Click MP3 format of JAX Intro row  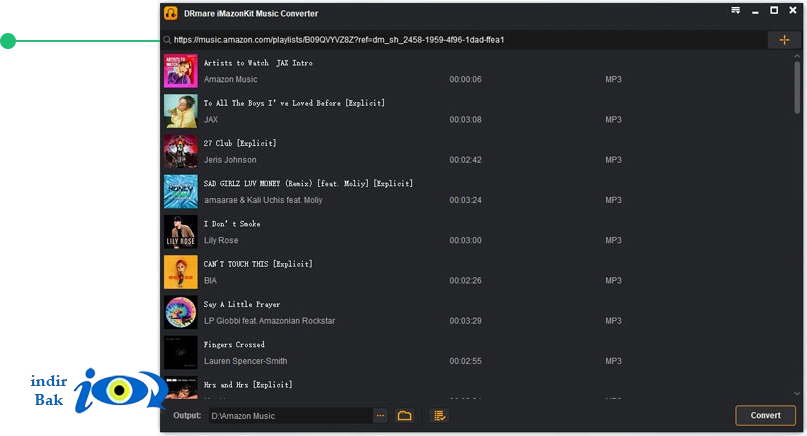tap(613, 79)
